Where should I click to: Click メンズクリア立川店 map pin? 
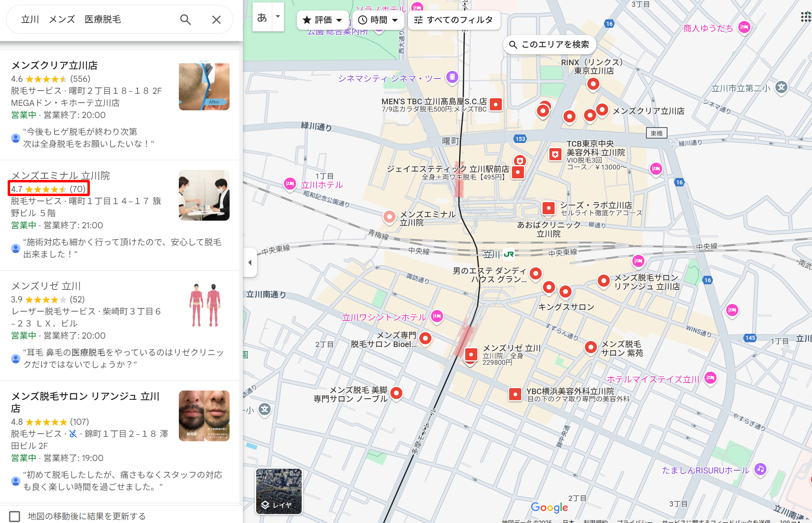pyautogui.click(x=602, y=110)
